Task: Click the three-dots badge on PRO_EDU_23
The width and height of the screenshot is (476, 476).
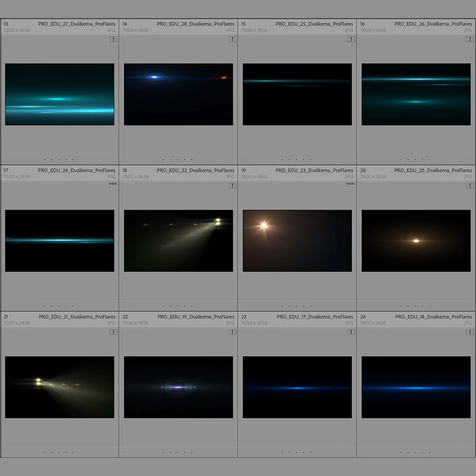Action: tap(351, 184)
